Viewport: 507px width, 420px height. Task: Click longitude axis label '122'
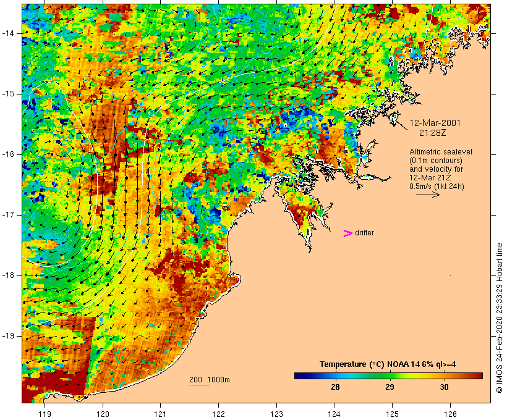[219, 414]
